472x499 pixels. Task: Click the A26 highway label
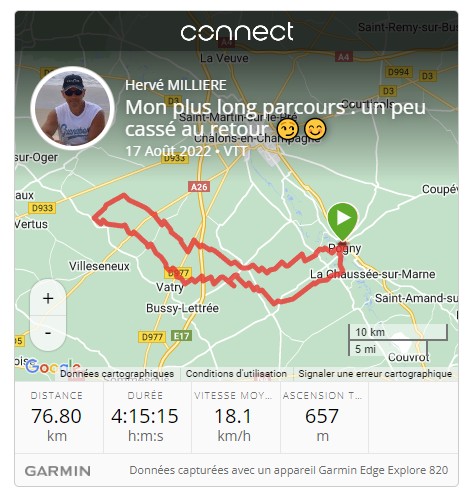pos(199,187)
